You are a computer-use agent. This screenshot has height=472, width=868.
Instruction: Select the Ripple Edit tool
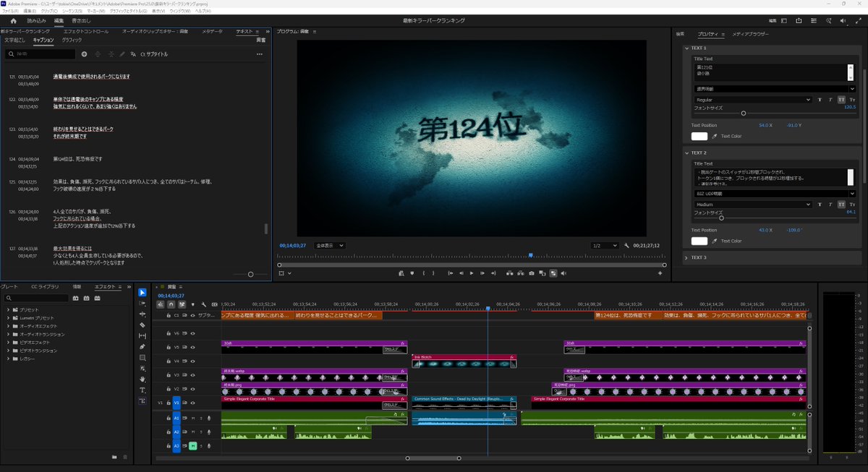(x=142, y=314)
